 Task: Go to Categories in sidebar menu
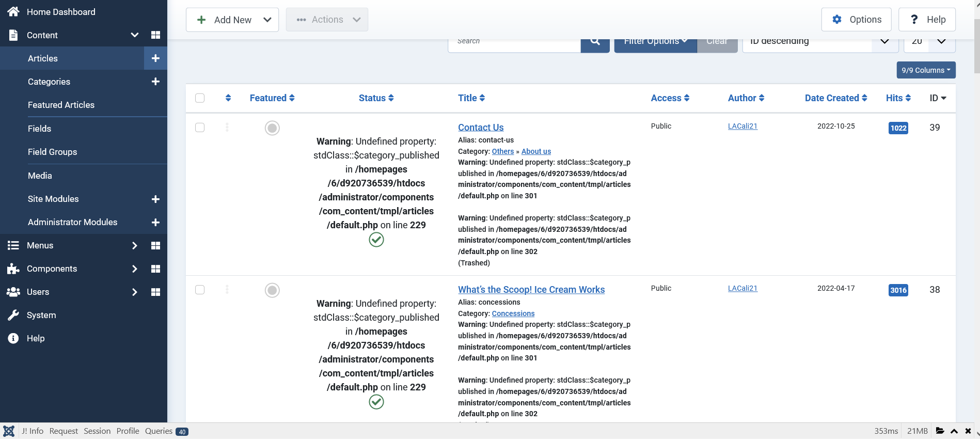click(x=49, y=82)
